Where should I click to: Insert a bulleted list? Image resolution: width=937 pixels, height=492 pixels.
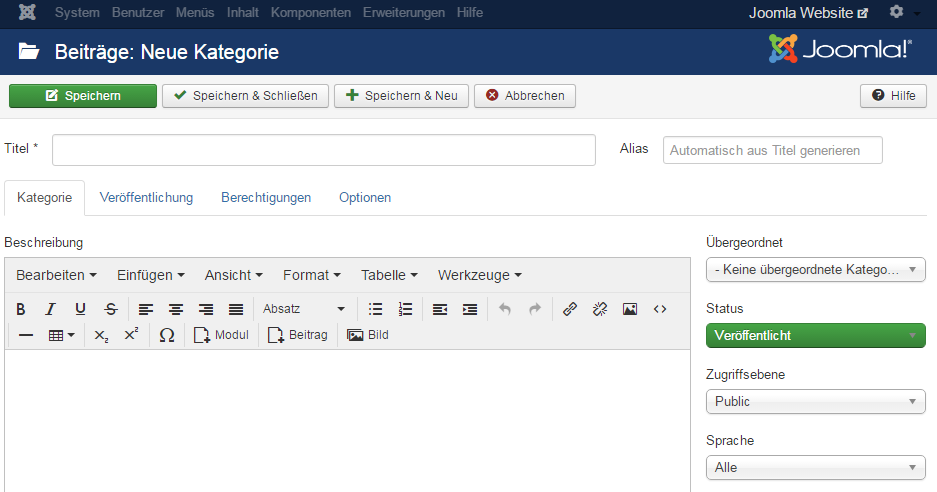[375, 309]
